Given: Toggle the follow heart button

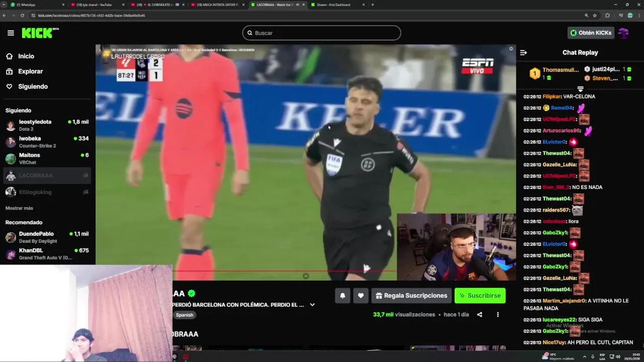Looking at the screenshot, I should click(361, 296).
